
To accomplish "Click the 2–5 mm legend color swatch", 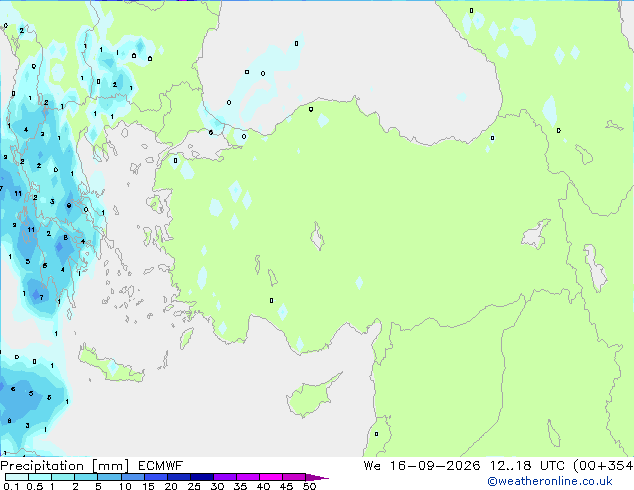I will point(86,477).
